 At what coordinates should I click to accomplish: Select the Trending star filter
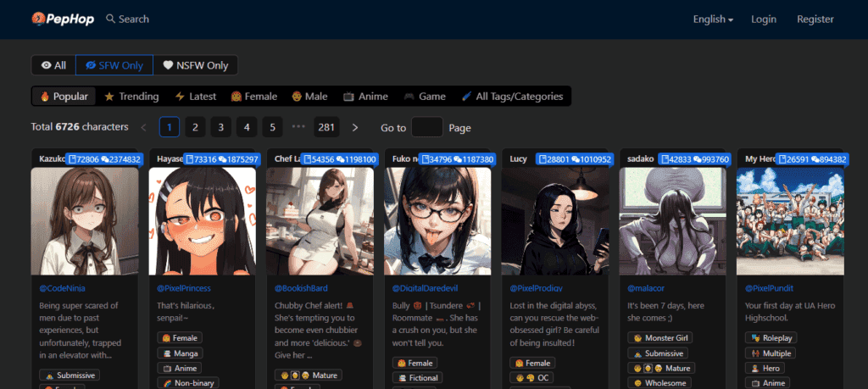click(x=131, y=97)
